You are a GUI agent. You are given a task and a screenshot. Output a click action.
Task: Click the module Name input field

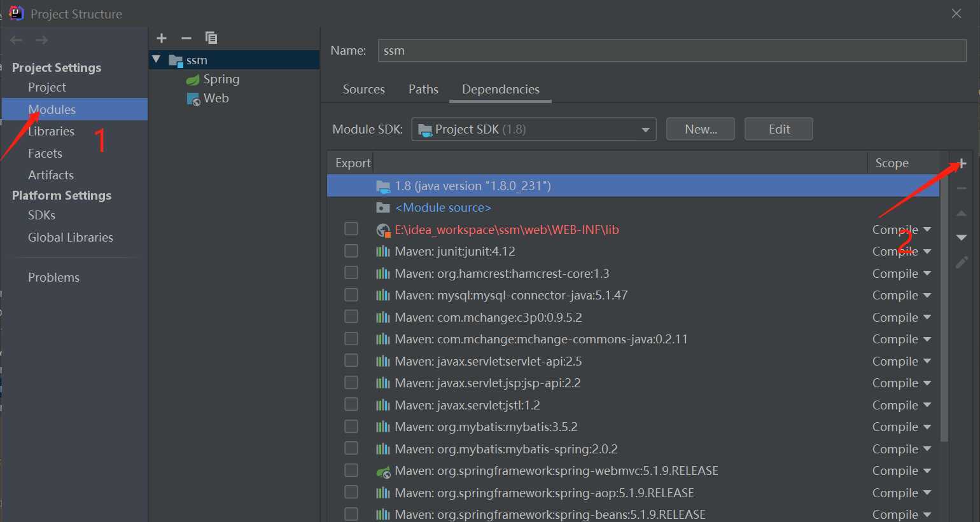coord(672,51)
